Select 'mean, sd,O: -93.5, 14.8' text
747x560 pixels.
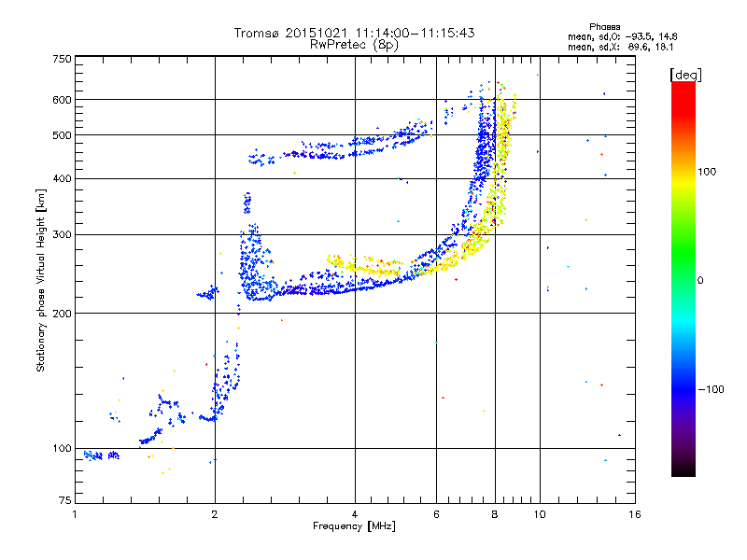pyautogui.click(x=622, y=36)
